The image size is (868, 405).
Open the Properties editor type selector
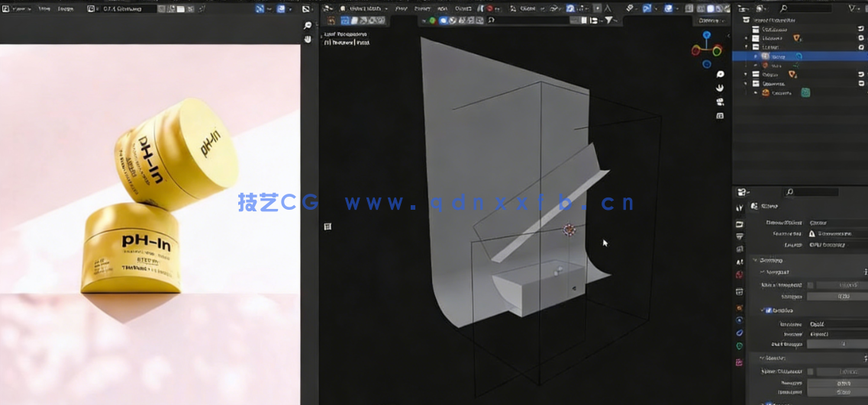click(743, 192)
